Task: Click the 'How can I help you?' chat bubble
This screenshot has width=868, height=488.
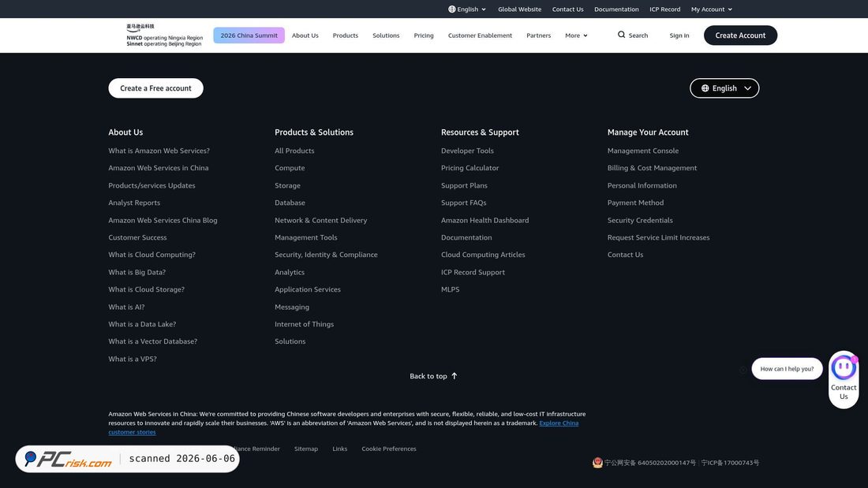Action: pyautogui.click(x=787, y=368)
